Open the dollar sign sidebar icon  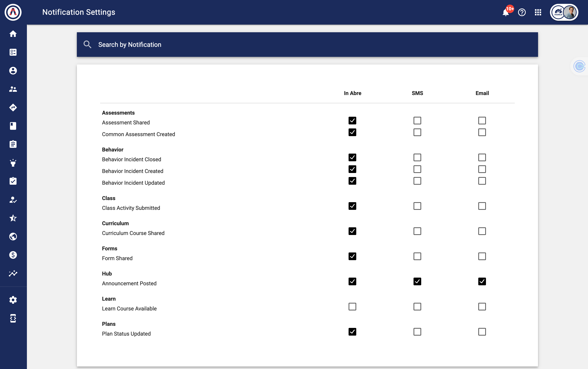coord(13,255)
